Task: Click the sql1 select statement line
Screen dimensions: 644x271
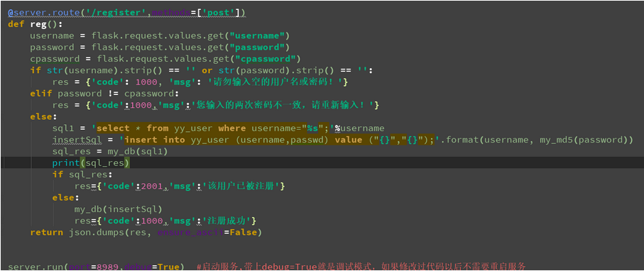Action: coord(219,128)
